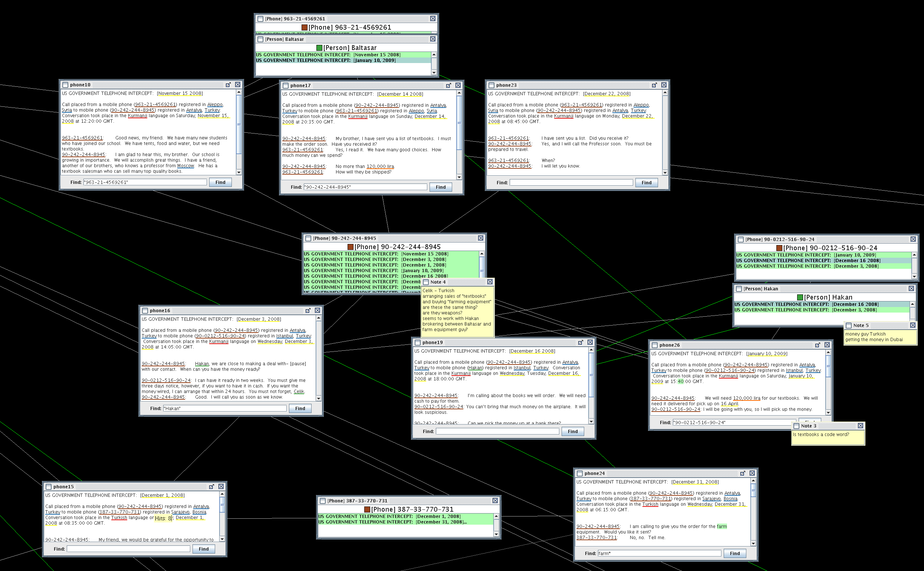Click Find button in phone19 window
924x571 pixels.
pos(573,432)
